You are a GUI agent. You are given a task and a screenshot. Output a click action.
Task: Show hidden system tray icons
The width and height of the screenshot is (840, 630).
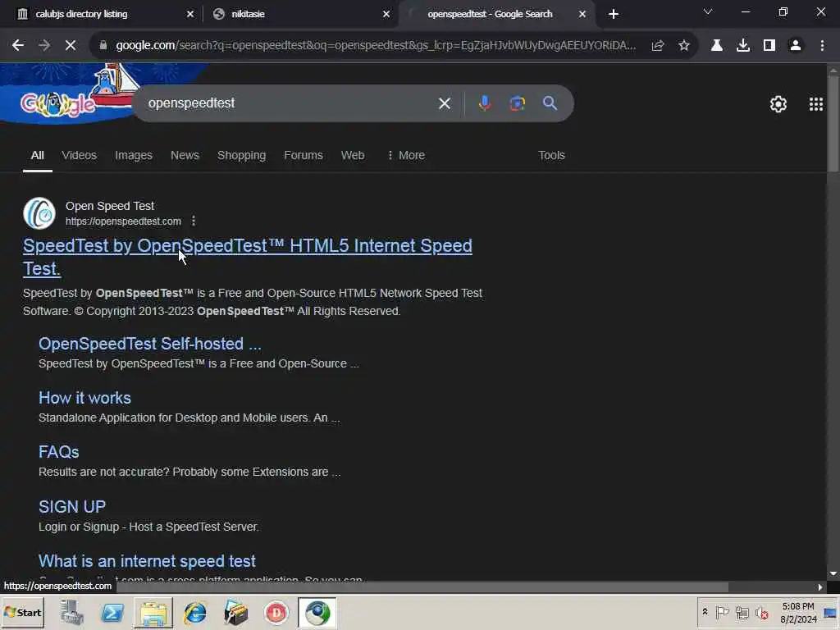(x=705, y=612)
